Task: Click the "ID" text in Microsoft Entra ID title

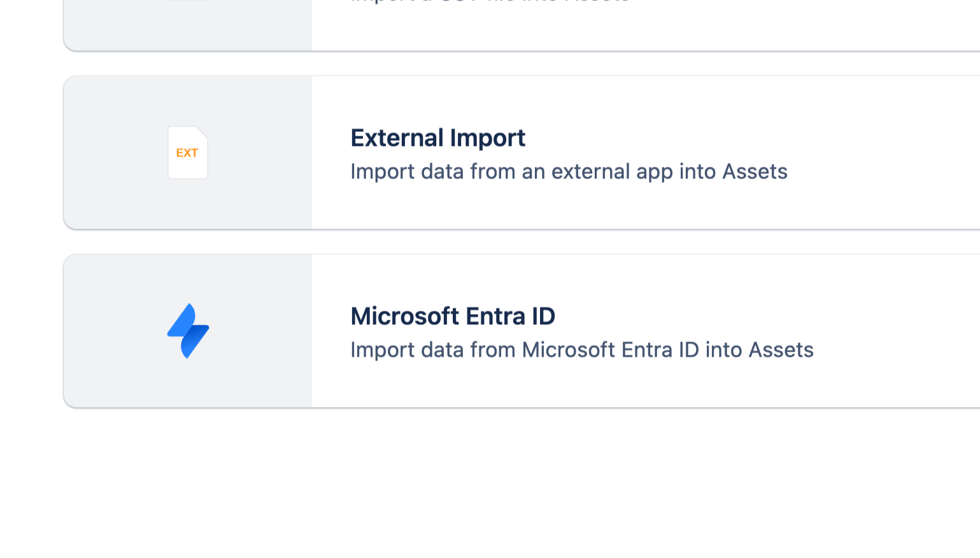Action: 543,316
